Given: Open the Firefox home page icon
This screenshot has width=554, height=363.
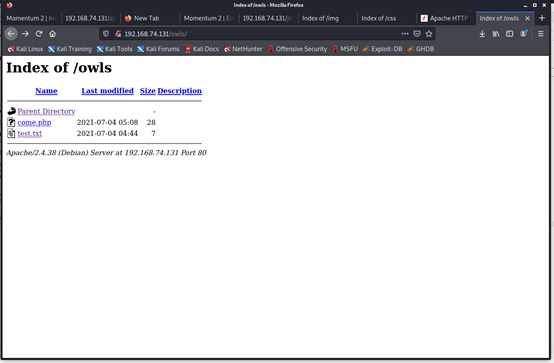Looking at the screenshot, I should click(x=53, y=34).
